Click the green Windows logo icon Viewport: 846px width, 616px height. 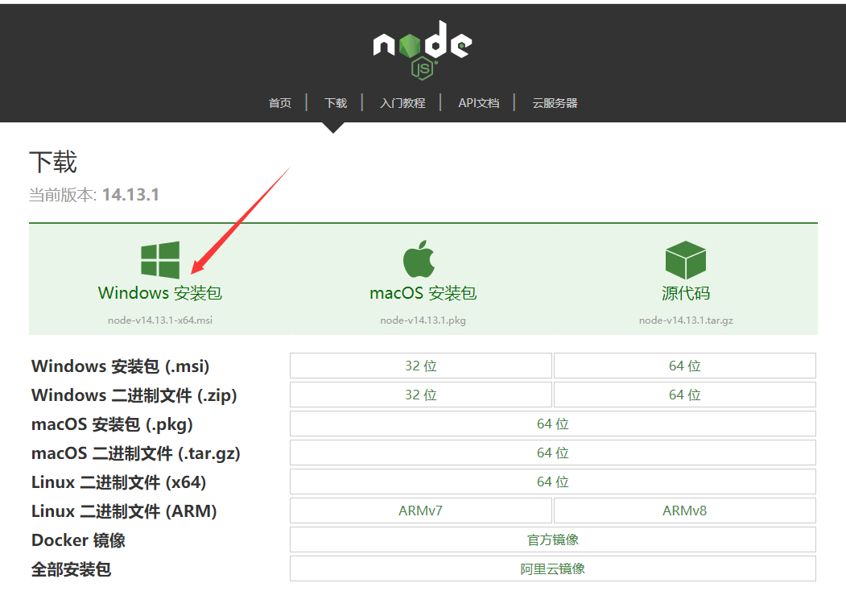pyautogui.click(x=160, y=260)
